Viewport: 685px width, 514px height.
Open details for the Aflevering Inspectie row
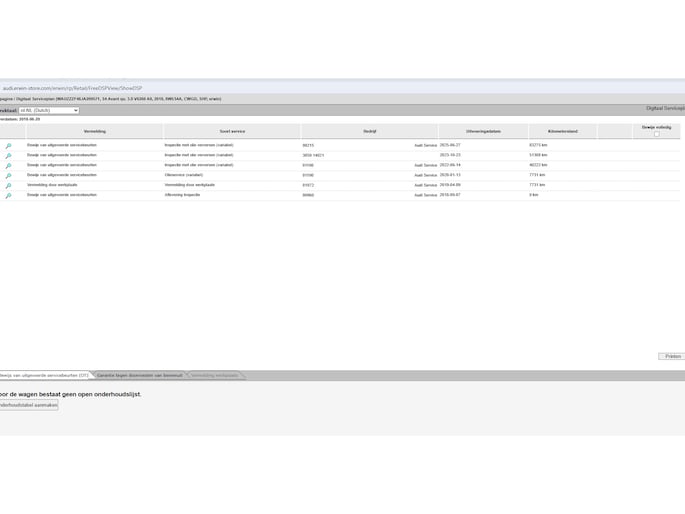click(x=8, y=196)
